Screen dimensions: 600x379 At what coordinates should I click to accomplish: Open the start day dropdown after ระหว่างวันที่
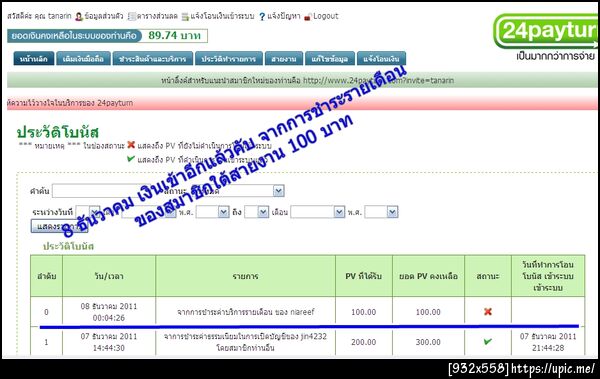click(88, 212)
